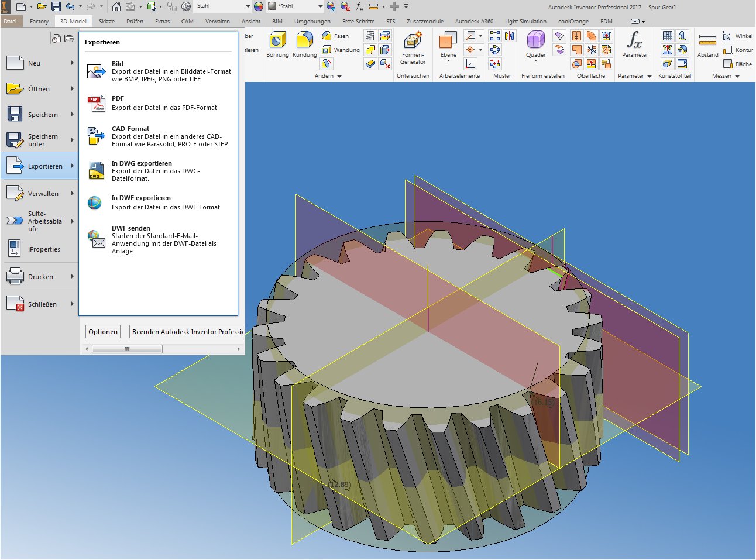Click the Wandung shell tool
Screen dimensions: 756x560
click(341, 50)
